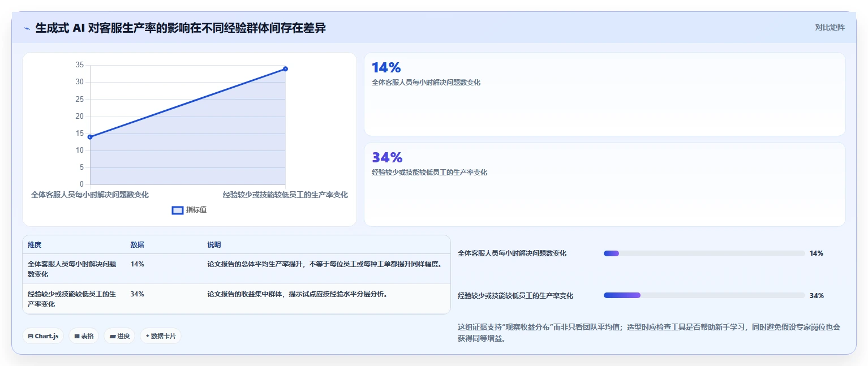Click the chart x-axis label 经验较少或技能较低员工的生产率变化
868x366 pixels.
[x=285, y=195]
